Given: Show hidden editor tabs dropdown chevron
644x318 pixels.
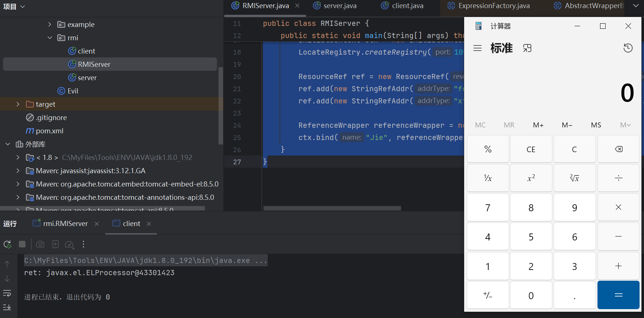Looking at the screenshot, I should click(x=636, y=6).
